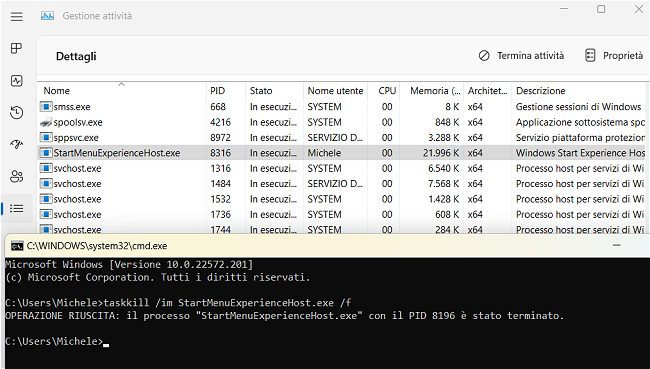Click the PID value 4216
Image resolution: width=650 pixels, height=369 pixels.
point(220,122)
